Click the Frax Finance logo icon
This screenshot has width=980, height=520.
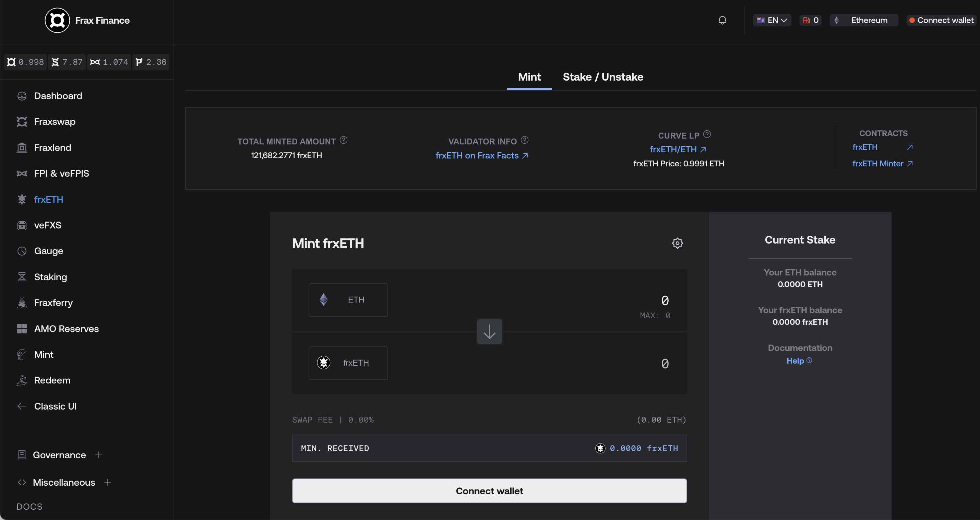[x=58, y=20]
